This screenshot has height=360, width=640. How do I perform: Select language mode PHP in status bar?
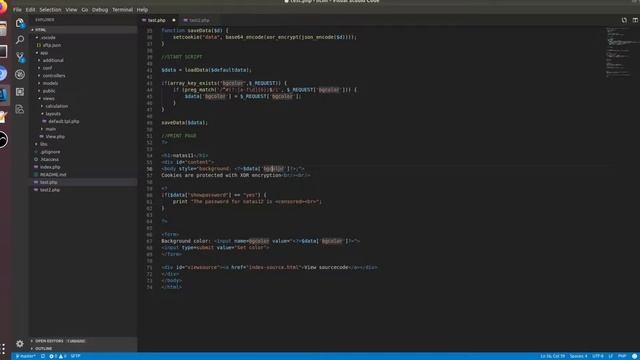622,356
